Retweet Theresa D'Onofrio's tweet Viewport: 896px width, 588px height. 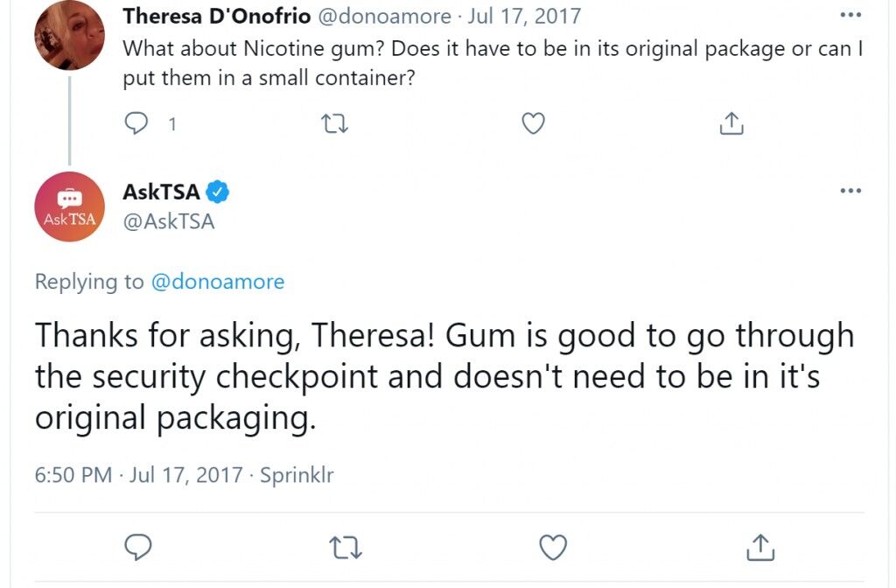[334, 123]
